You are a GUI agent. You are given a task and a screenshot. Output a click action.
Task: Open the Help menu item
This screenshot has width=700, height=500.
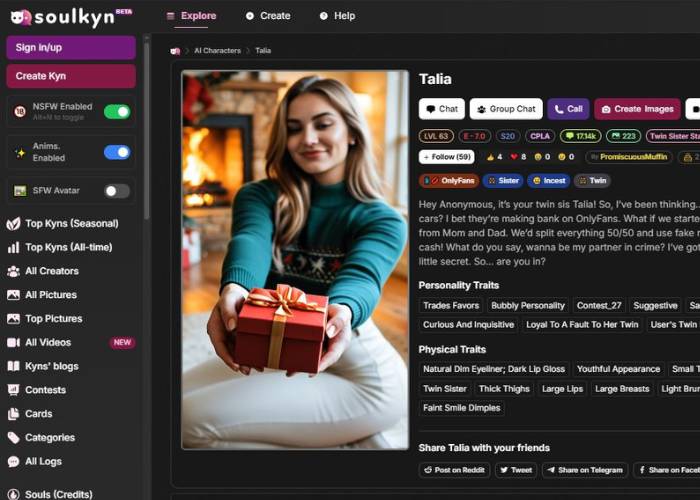click(337, 16)
